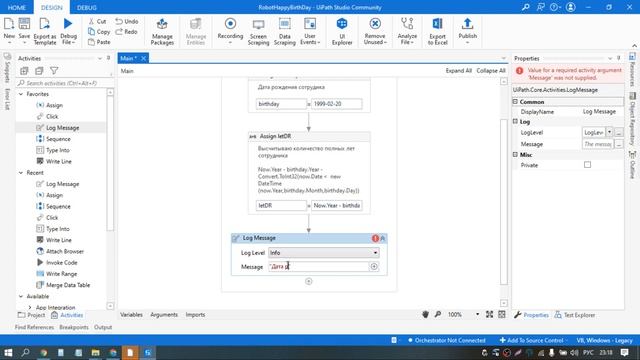Viewport: 640px width, 360px height.
Task: Expand the App Integration node
Action: 30,307
